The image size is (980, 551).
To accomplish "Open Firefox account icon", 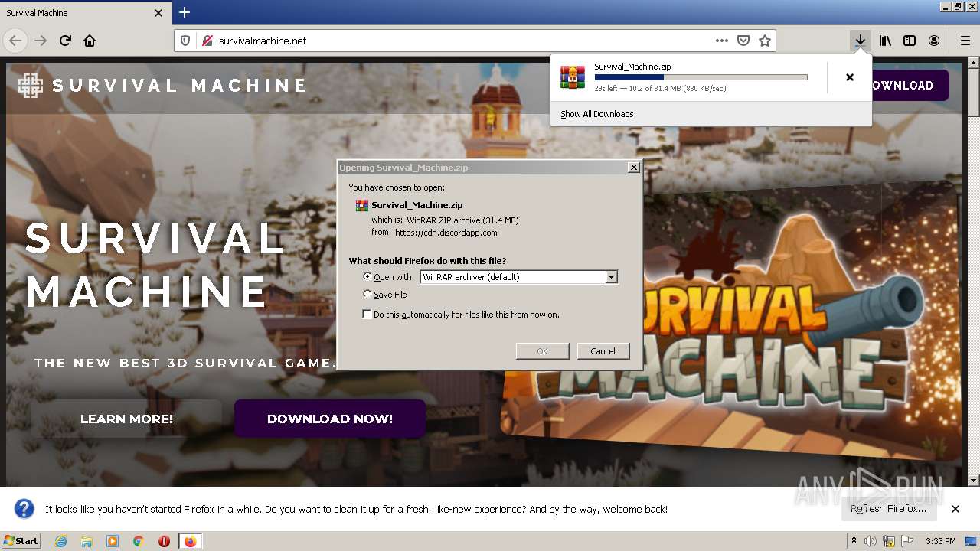I will pyautogui.click(x=934, y=41).
